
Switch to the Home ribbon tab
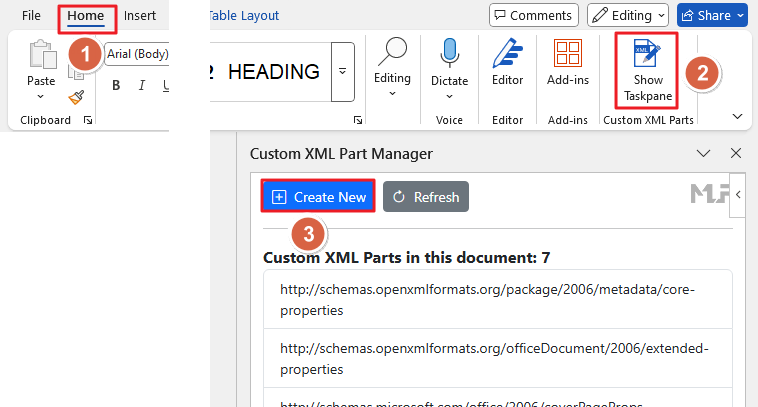(x=86, y=15)
